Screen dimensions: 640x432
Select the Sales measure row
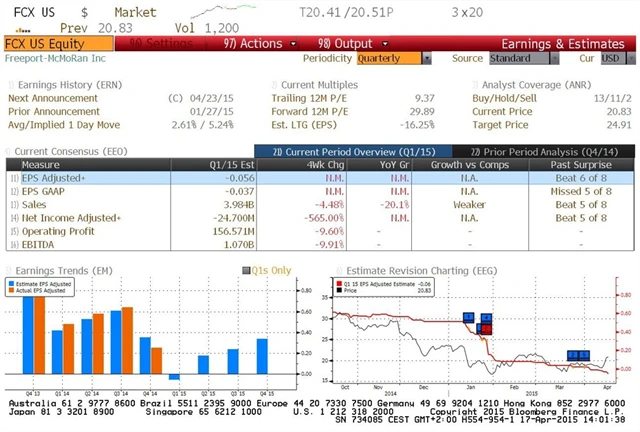320,205
